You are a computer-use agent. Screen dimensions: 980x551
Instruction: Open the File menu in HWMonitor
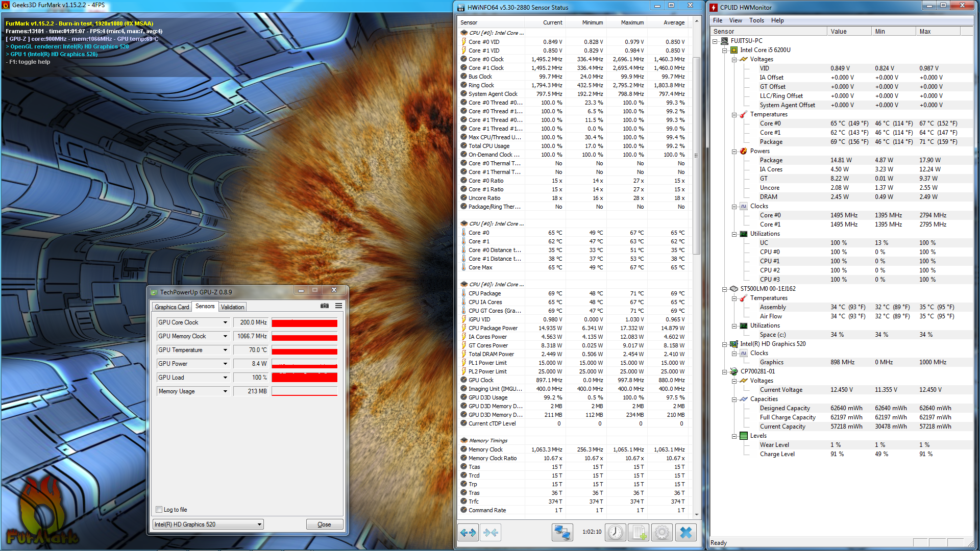(x=718, y=20)
